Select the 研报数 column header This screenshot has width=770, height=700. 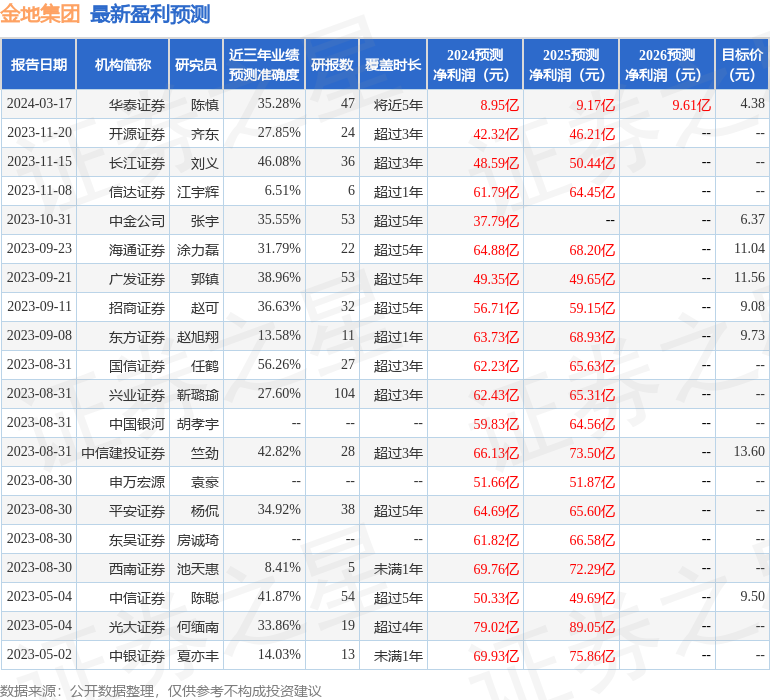tap(332, 65)
